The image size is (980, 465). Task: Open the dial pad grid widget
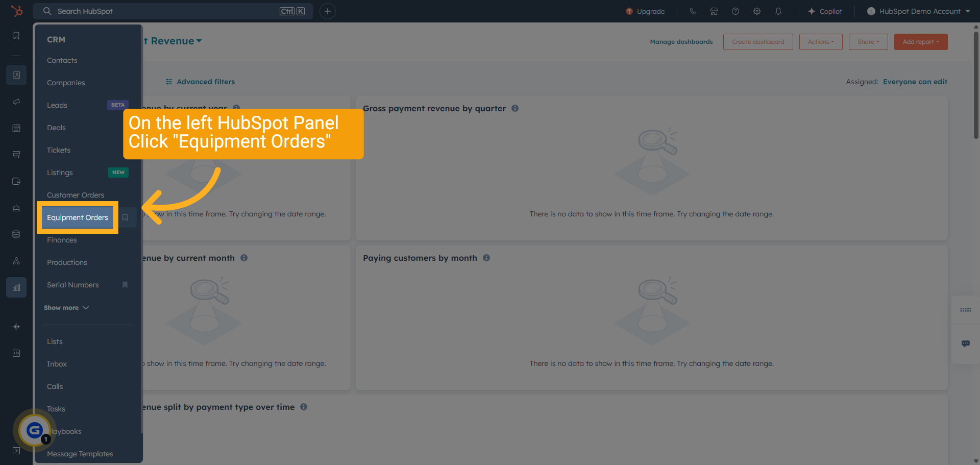click(966, 310)
